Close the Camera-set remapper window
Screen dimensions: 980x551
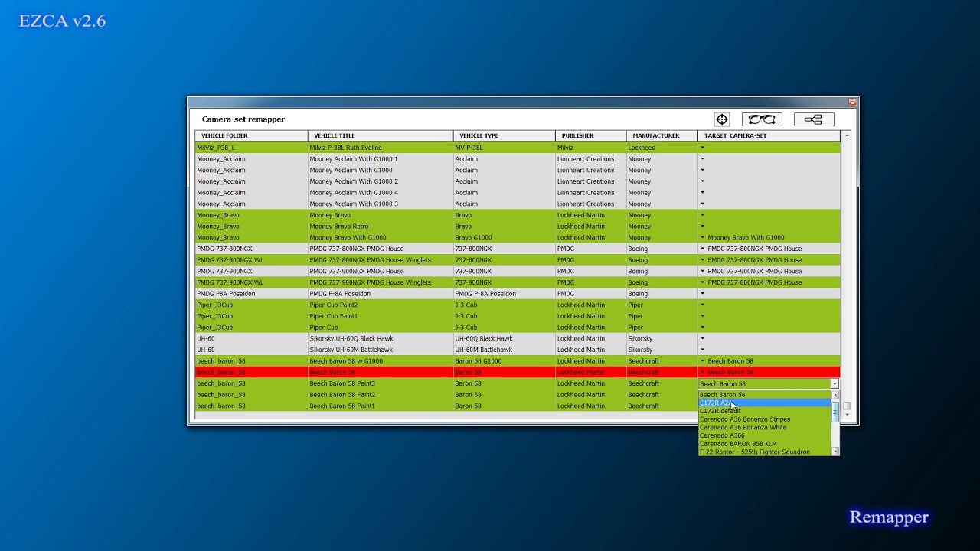[852, 103]
